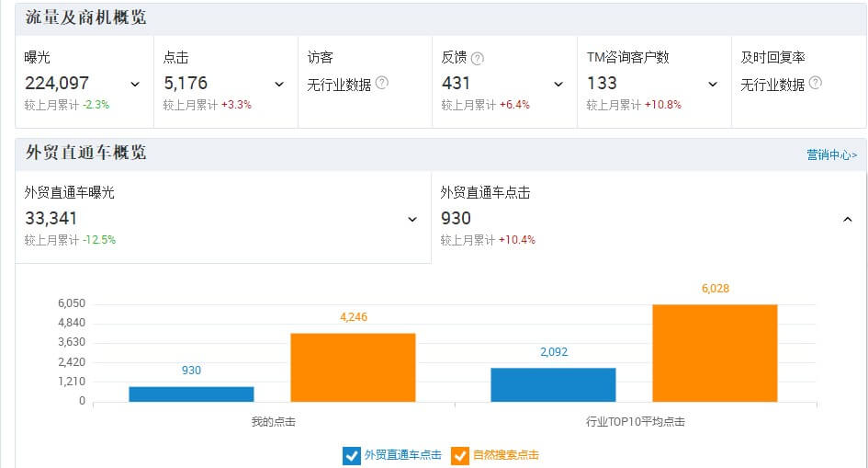Click the +3.3% change under 点击
Screen dimensions: 868x468
(236, 105)
